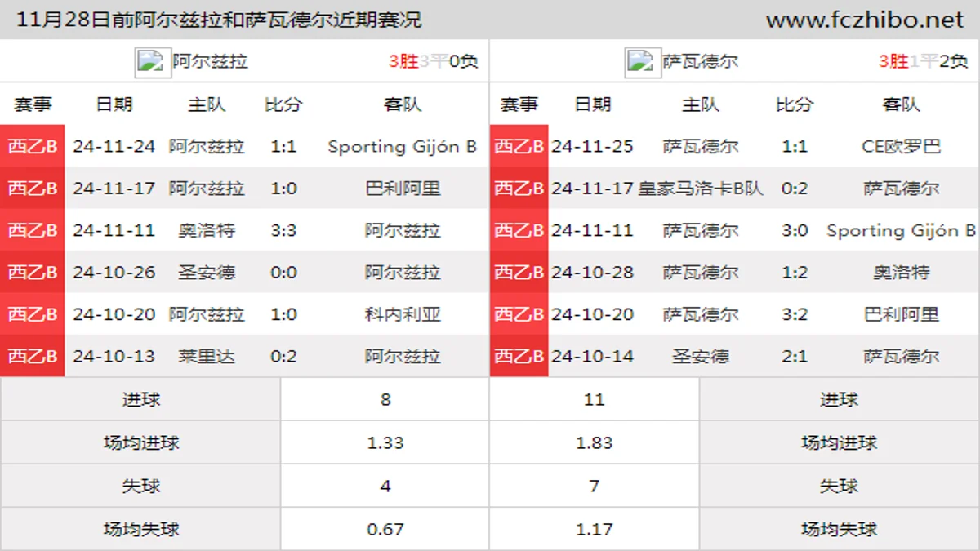Click the 阿尔兹拉 team logo image
This screenshot has height=551, width=980.
coord(153,61)
